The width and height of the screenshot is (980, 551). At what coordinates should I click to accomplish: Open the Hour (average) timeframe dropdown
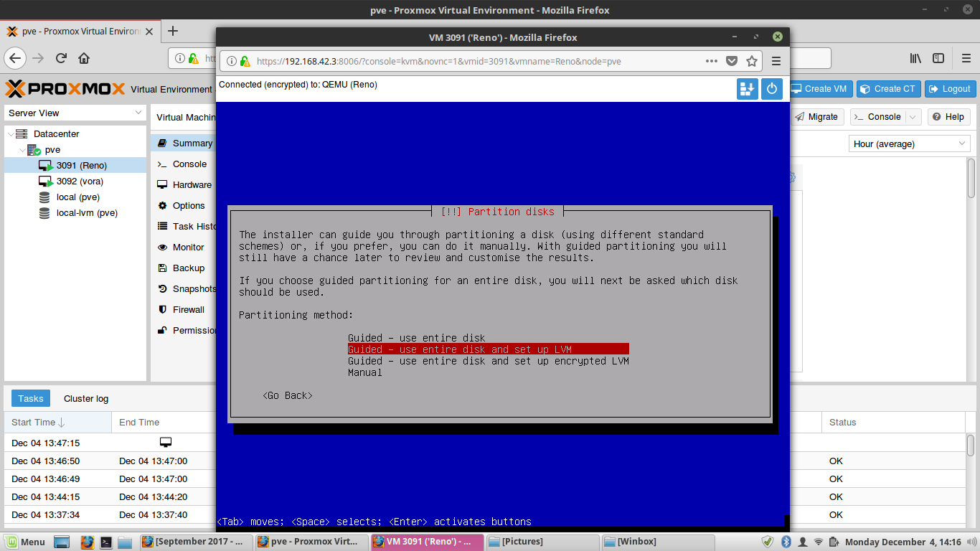(909, 143)
